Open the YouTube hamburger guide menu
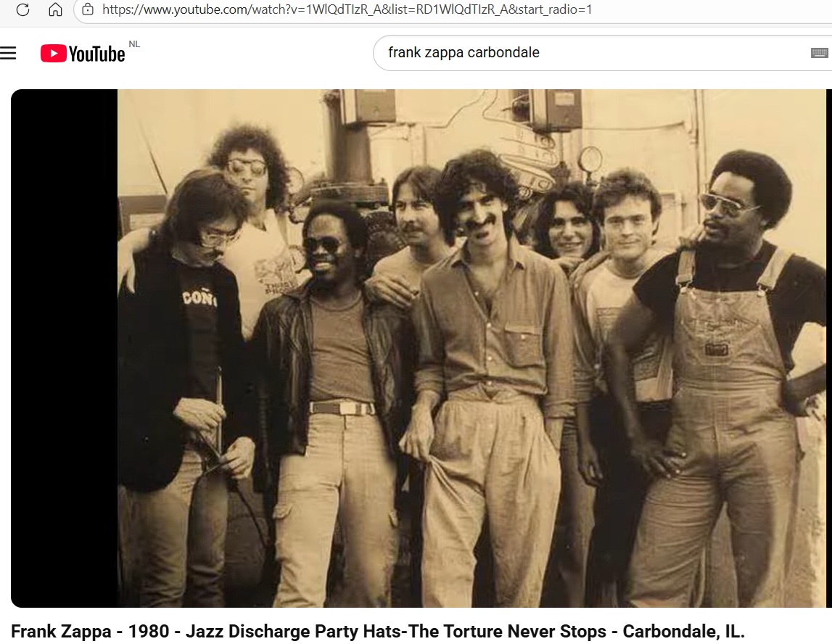 coord(8,53)
